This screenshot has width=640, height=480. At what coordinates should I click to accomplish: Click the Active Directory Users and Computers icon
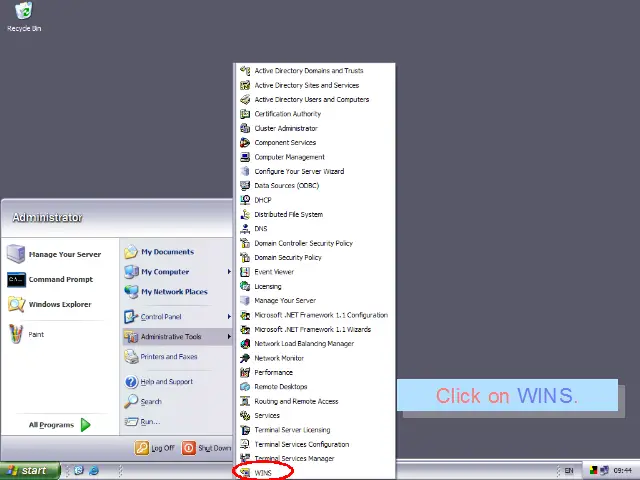click(245, 99)
